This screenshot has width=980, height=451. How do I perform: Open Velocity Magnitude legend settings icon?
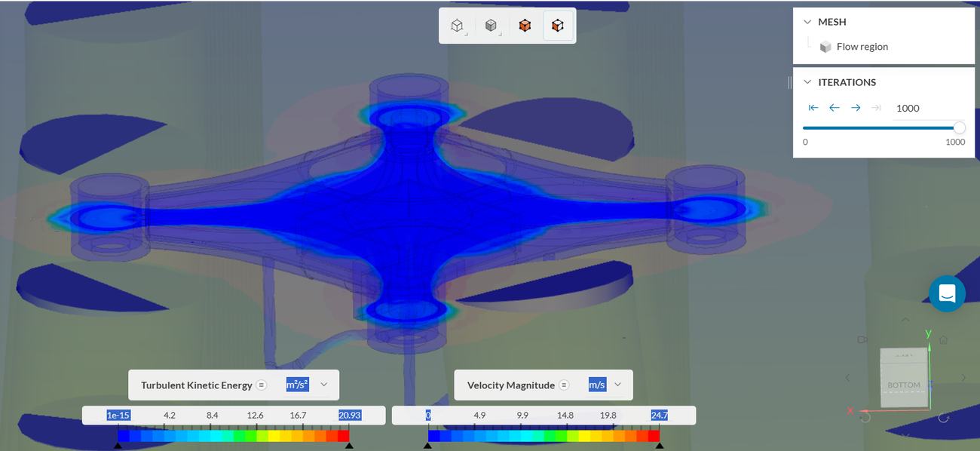(x=564, y=385)
